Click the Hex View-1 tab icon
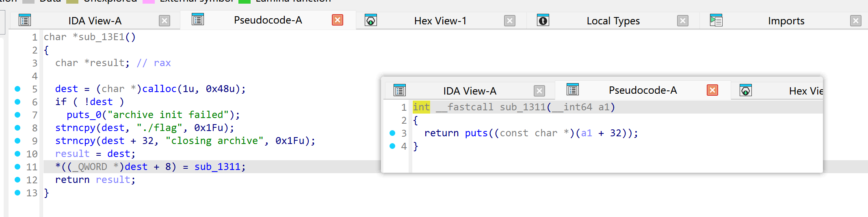Image resolution: width=868 pixels, height=217 pixels. [371, 20]
